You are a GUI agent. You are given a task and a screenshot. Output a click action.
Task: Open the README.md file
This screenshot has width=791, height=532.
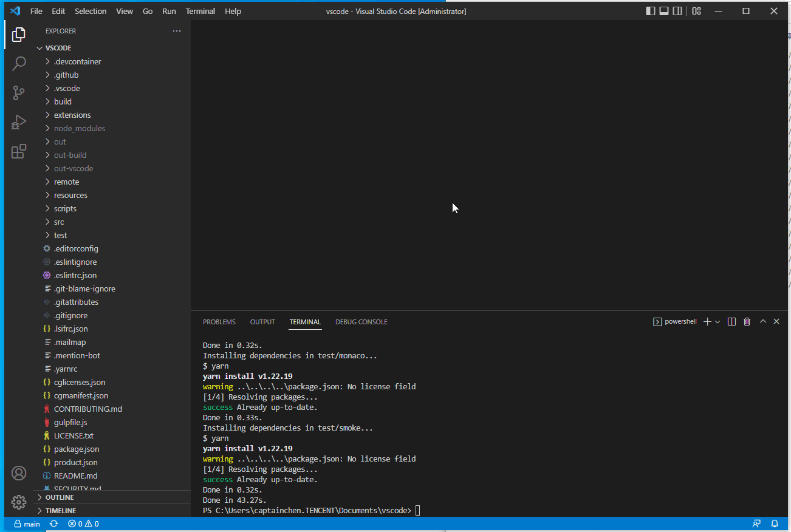click(x=112, y=476)
